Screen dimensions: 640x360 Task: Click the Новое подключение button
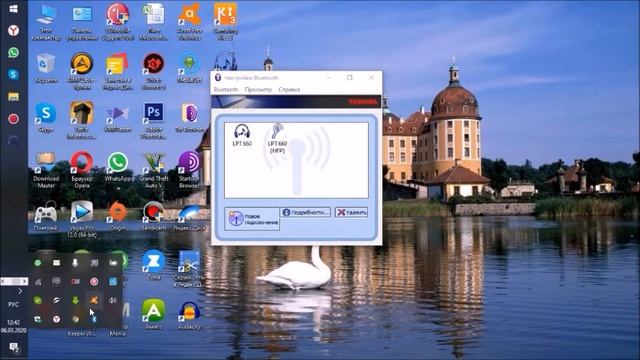pyautogui.click(x=252, y=219)
